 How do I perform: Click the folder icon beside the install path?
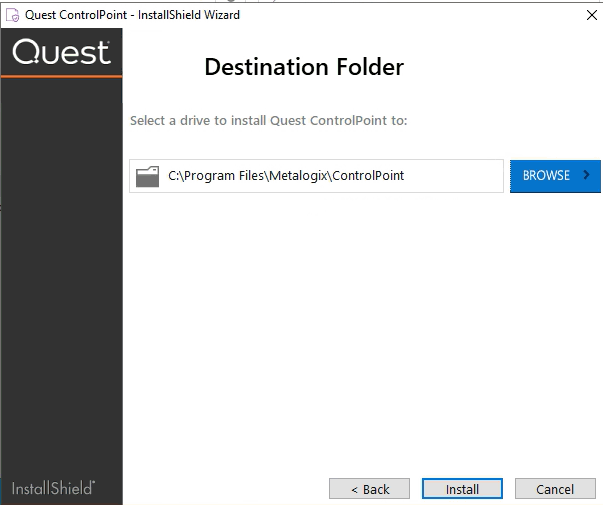click(147, 176)
